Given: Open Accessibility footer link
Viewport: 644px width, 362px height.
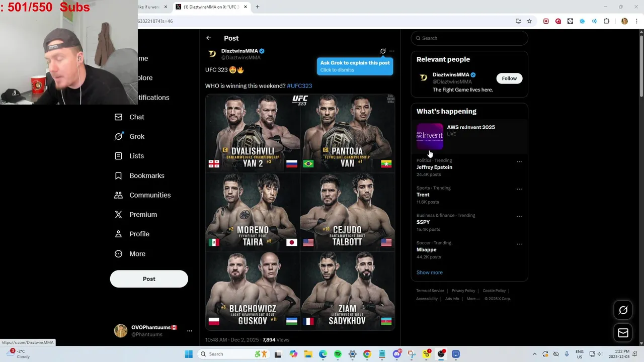Looking at the screenshot, I should click(x=427, y=299).
